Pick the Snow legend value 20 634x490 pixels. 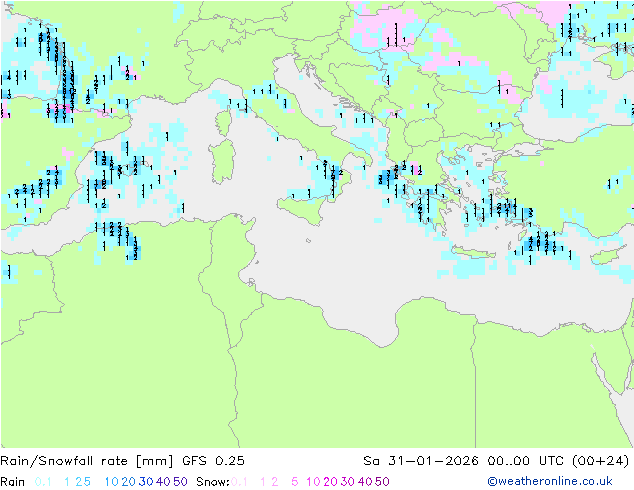[x=330, y=482]
